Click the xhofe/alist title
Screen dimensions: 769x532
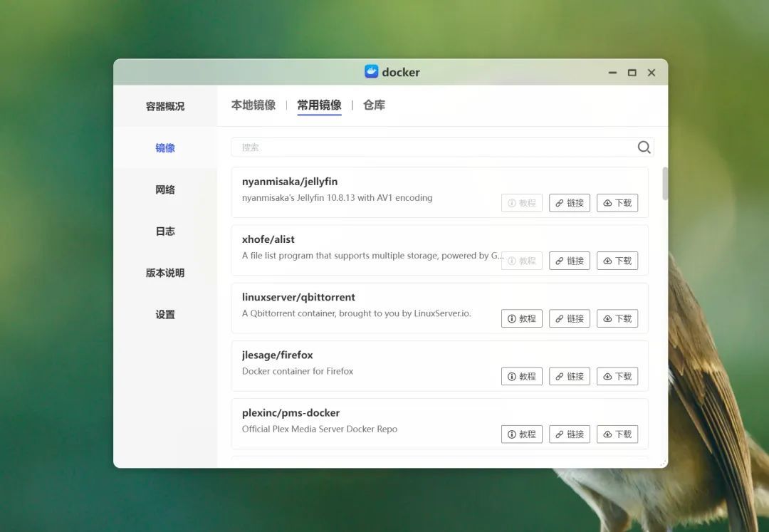[268, 239]
